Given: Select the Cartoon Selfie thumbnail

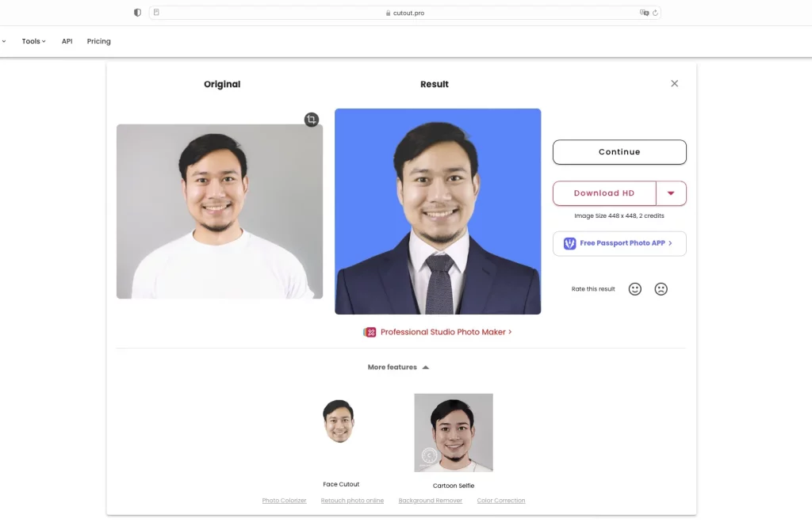Looking at the screenshot, I should click(x=454, y=433).
